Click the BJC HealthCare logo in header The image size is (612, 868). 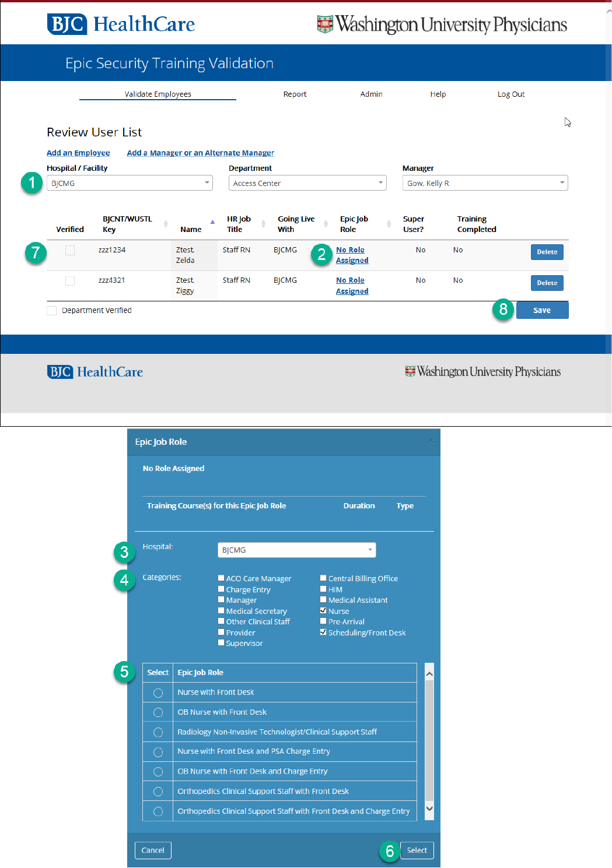tap(121, 24)
